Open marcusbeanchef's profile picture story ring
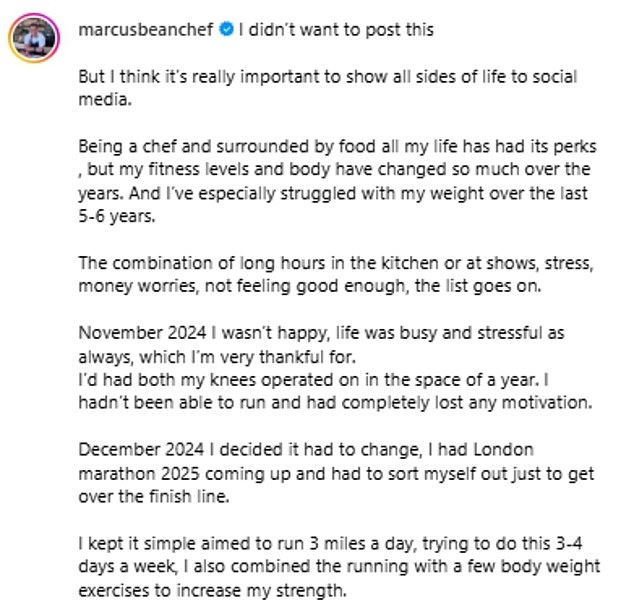This screenshot has height=616, width=634. coord(34,38)
